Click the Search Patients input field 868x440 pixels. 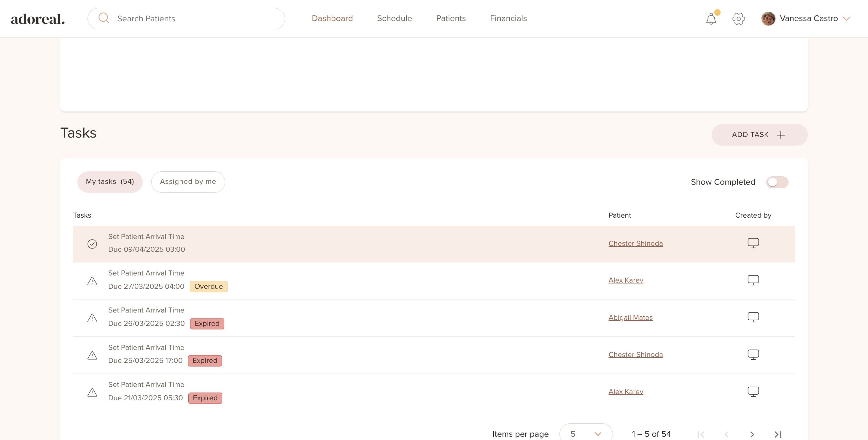[195, 19]
